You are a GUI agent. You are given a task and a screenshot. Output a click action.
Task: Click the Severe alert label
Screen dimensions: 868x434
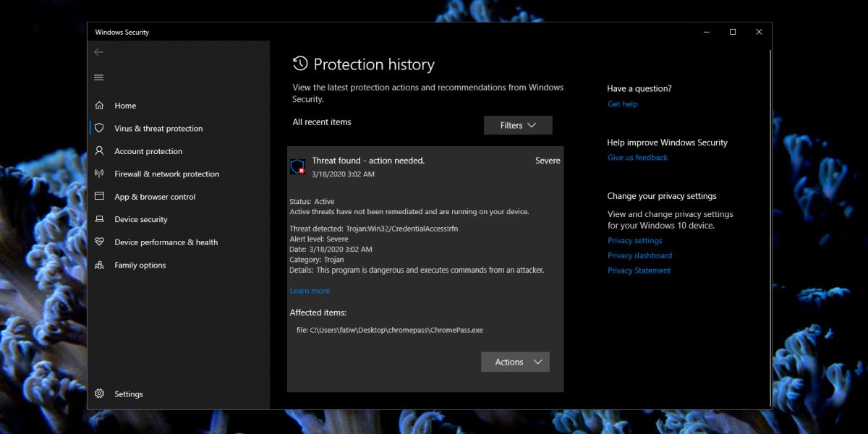tap(548, 161)
